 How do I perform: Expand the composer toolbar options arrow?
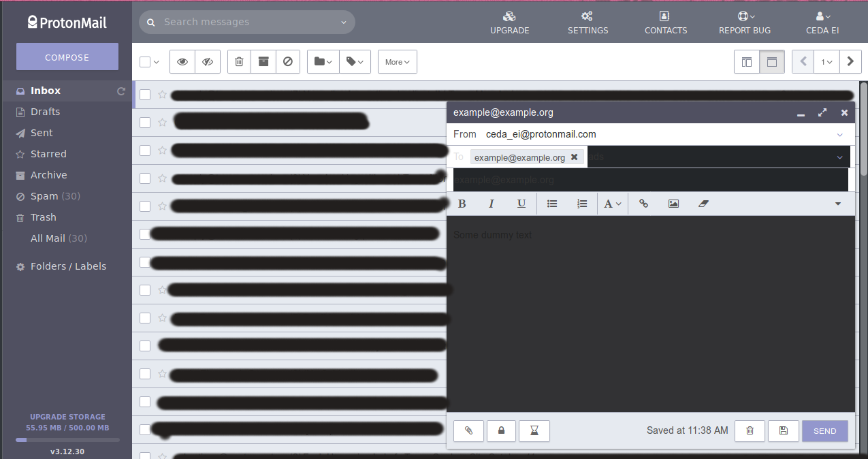pyautogui.click(x=838, y=204)
